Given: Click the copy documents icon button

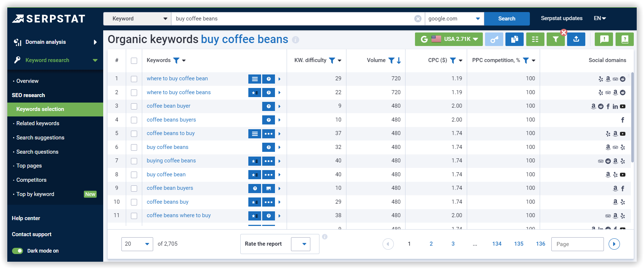Looking at the screenshot, I should click(515, 39).
